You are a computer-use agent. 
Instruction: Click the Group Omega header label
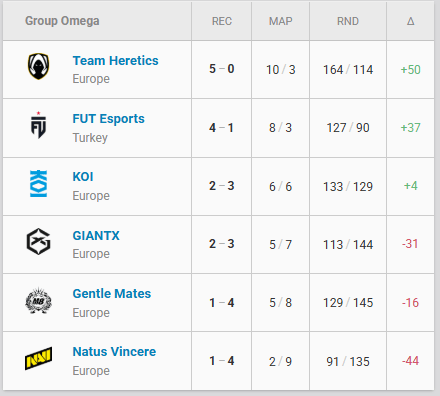point(62,21)
